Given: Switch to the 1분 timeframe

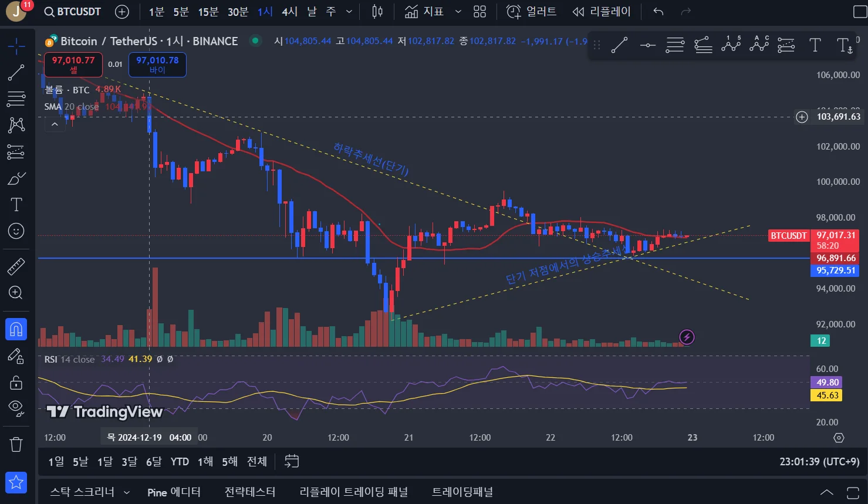Looking at the screenshot, I should click(x=156, y=12).
